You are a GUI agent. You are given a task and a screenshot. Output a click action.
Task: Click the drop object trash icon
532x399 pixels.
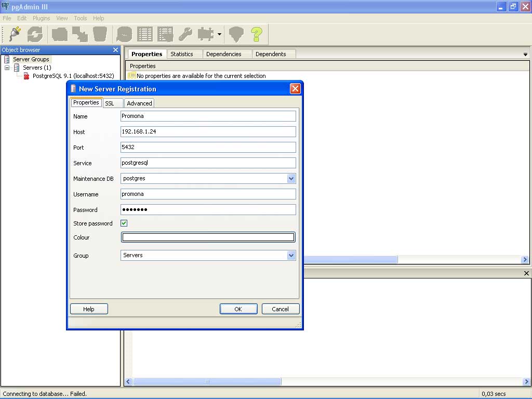click(x=100, y=34)
